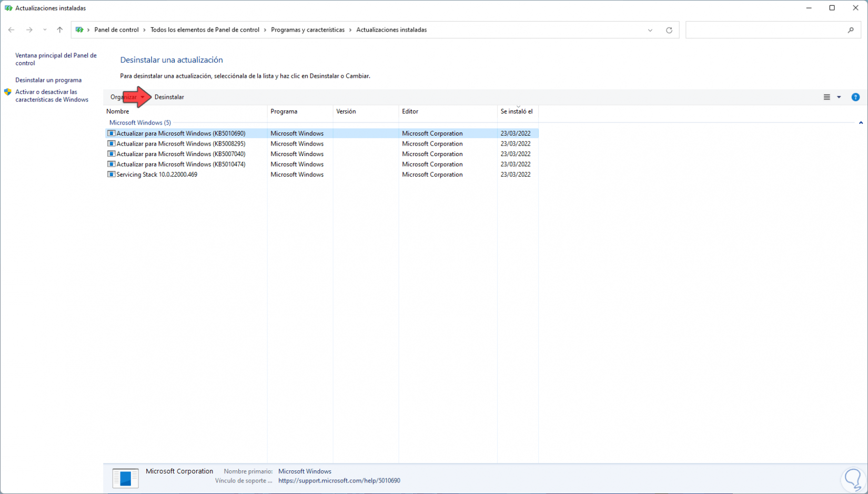The image size is (868, 494).
Task: Click the Control Panel icon in address bar
Action: (79, 30)
